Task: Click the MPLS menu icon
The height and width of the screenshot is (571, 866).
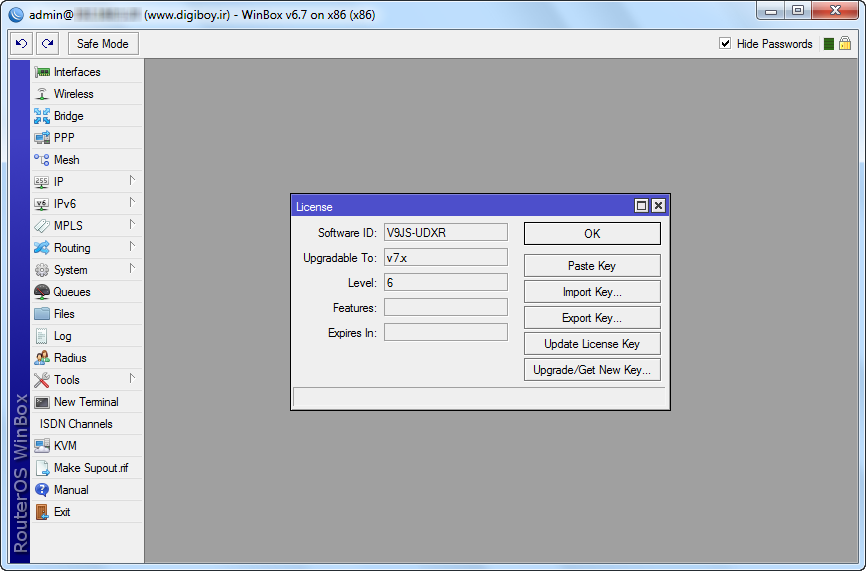Action: pos(42,226)
